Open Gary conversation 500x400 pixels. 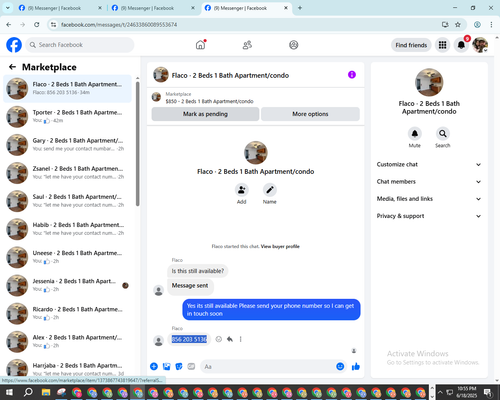(x=67, y=145)
